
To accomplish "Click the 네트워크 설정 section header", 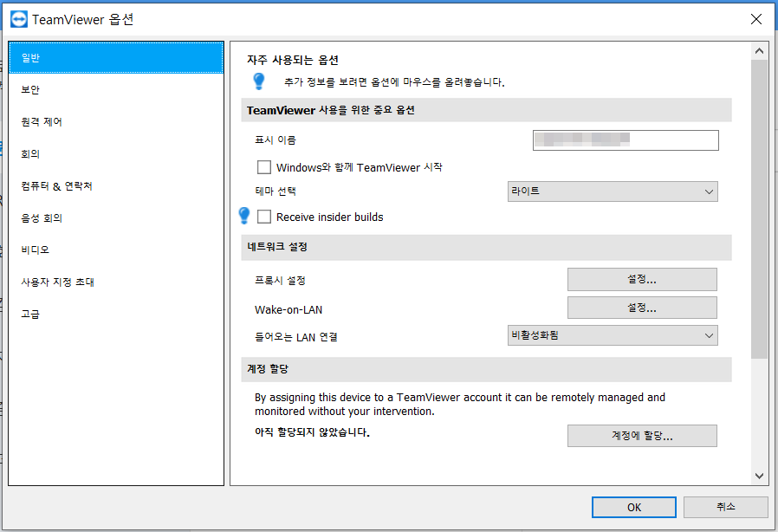I will click(x=486, y=247).
